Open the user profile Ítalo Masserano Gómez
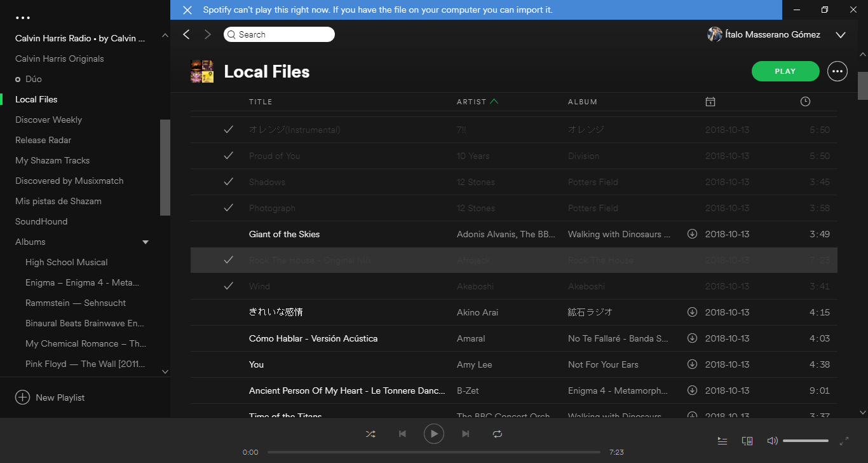The width and height of the screenshot is (868, 463). point(764,34)
